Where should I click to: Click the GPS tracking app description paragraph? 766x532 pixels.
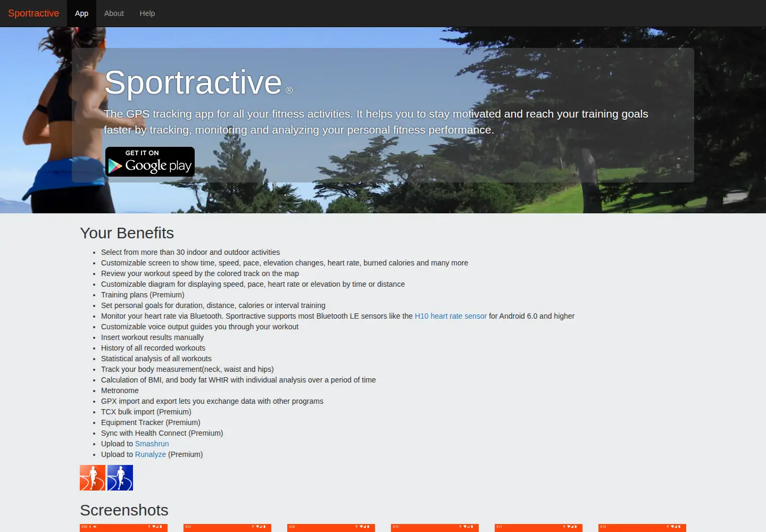click(376, 122)
